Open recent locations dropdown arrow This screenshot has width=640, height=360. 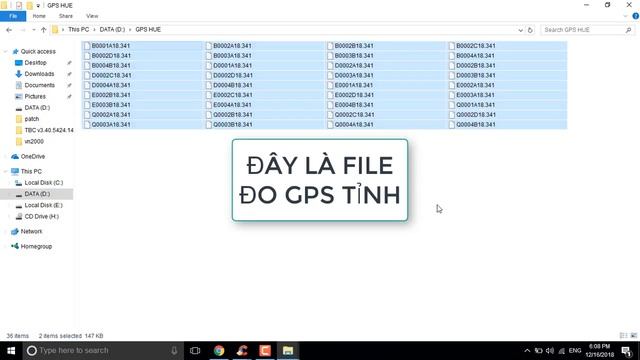[33, 30]
